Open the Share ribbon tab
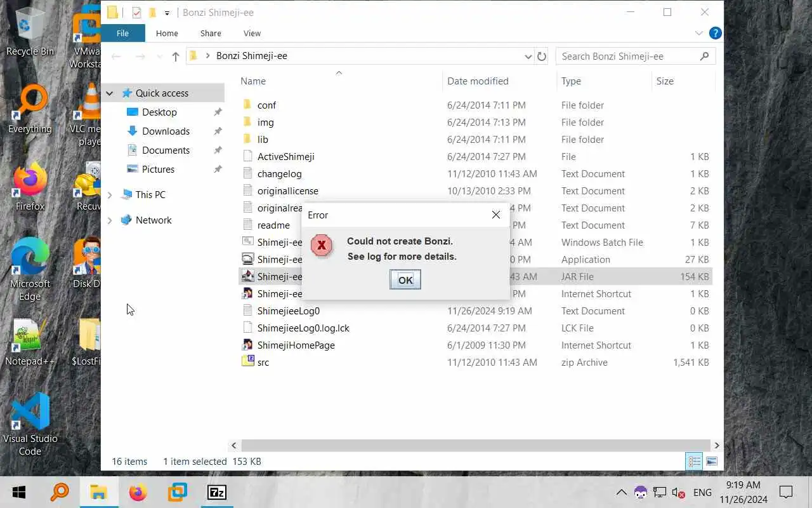The width and height of the screenshot is (812, 508). click(x=211, y=33)
